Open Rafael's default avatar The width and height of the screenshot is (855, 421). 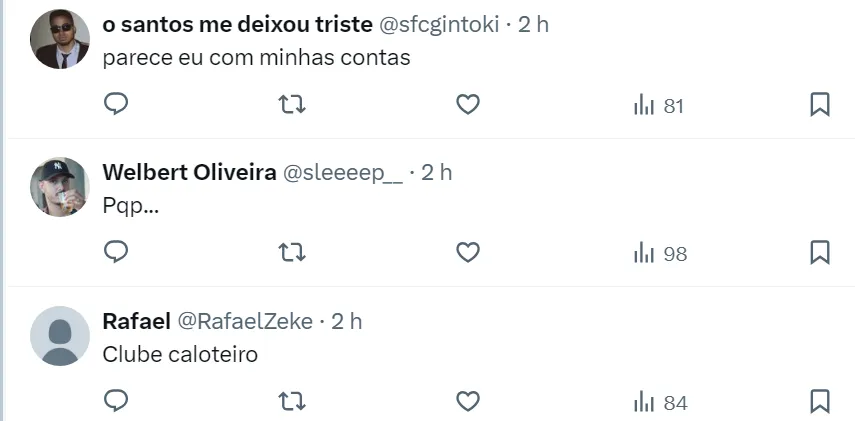(x=60, y=335)
